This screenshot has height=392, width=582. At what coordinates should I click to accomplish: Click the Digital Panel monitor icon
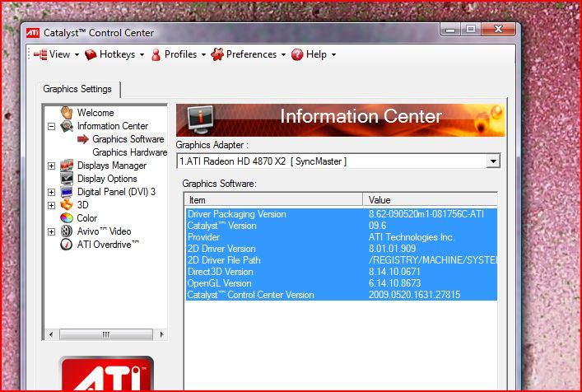click(67, 192)
